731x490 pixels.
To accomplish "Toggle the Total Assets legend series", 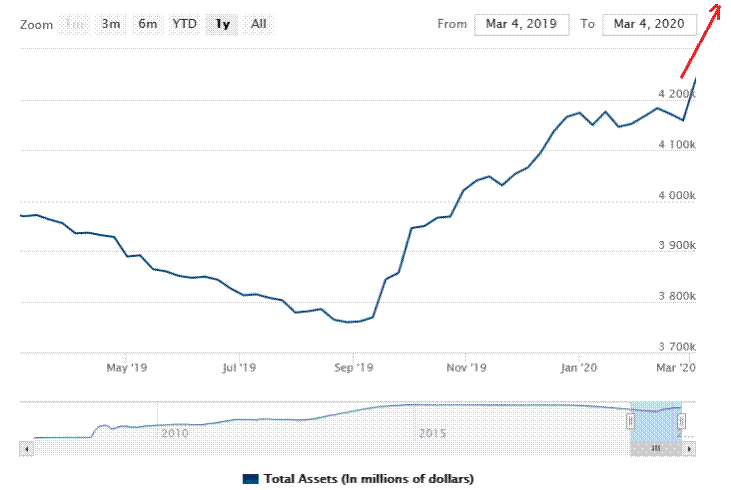I will click(x=368, y=479).
